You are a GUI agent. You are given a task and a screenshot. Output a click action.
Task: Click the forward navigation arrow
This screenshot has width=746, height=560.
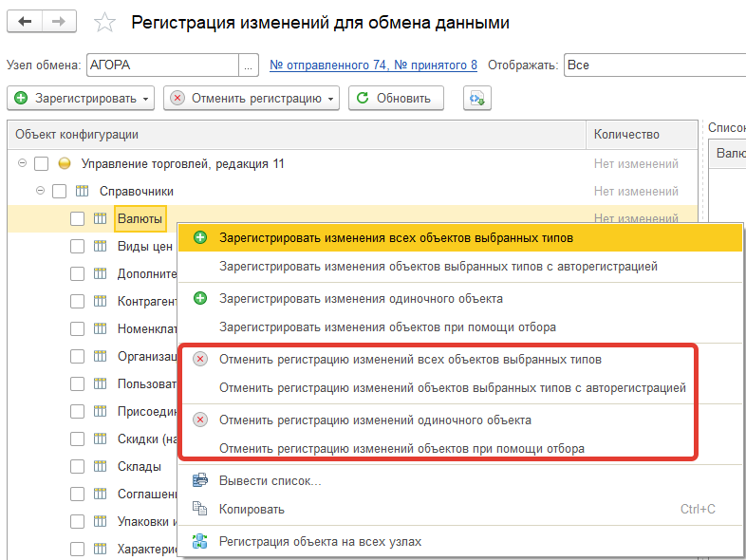coord(60,22)
